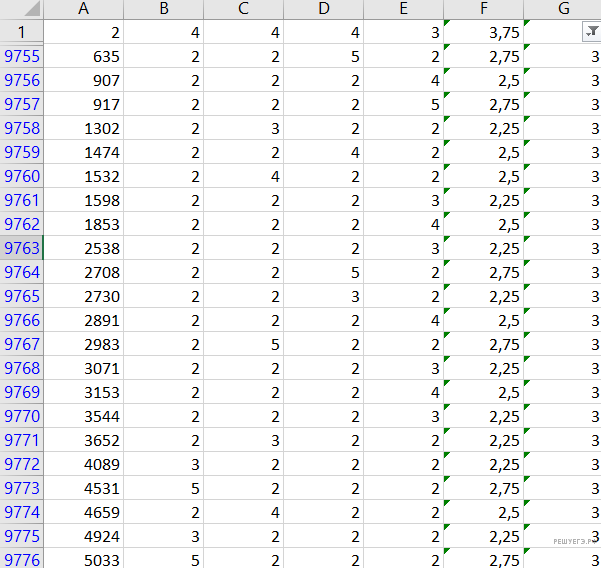
Task: Select row 9763 header
Action: (21, 248)
